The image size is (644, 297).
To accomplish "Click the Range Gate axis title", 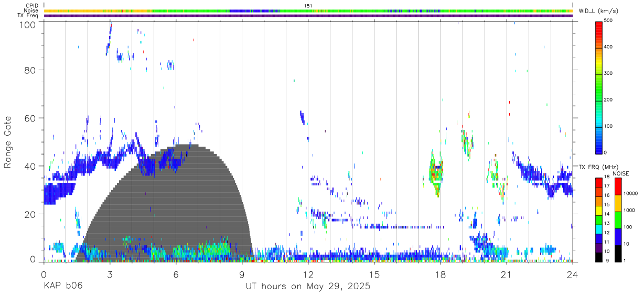I will pos(8,142).
